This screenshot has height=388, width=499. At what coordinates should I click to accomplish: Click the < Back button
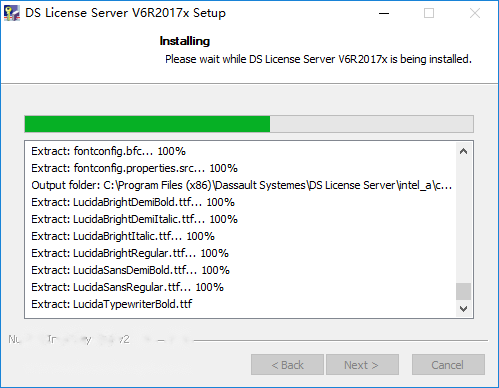point(287,365)
